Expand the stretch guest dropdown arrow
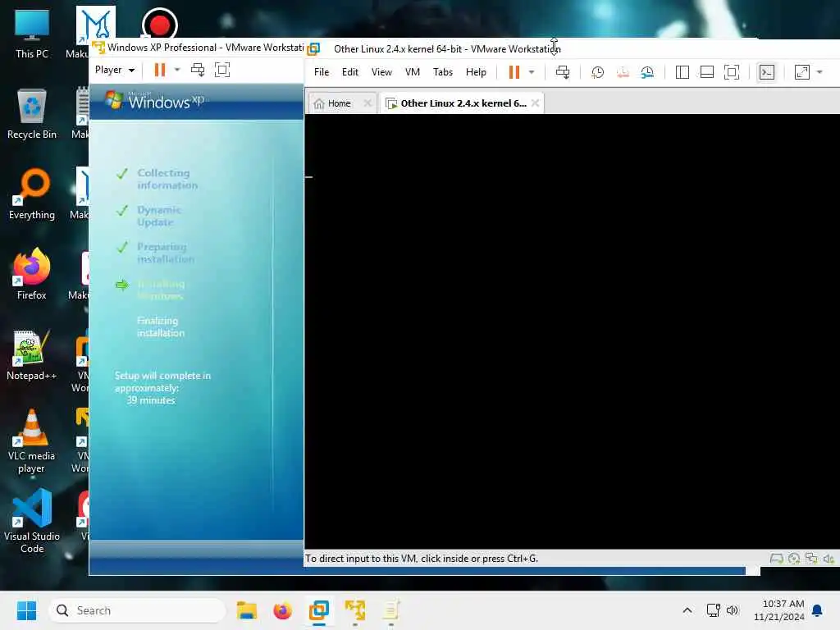Screen dimensions: 840x630 819,72
